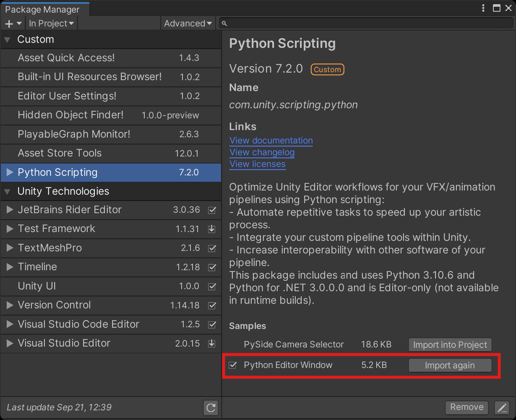Screen dimensions: 516x420
Task: Select the PlayableGraph Monitor! package
Action: coord(111,134)
